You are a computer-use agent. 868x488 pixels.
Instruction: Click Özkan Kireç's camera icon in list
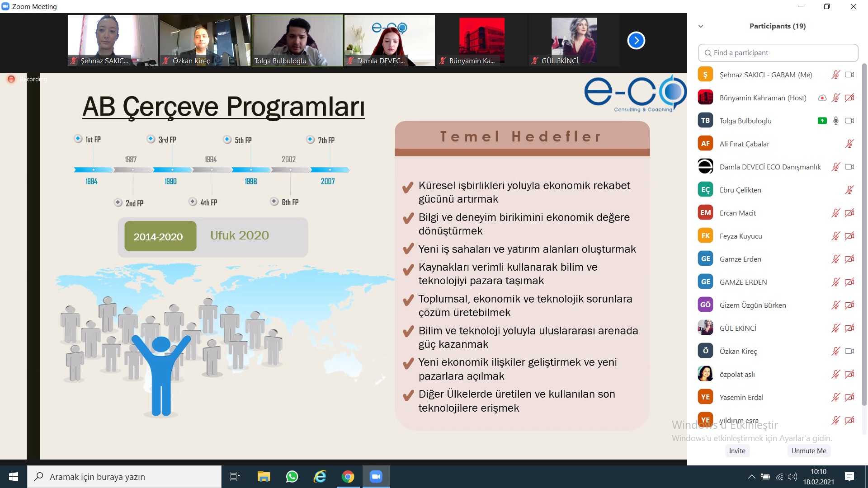(x=849, y=351)
